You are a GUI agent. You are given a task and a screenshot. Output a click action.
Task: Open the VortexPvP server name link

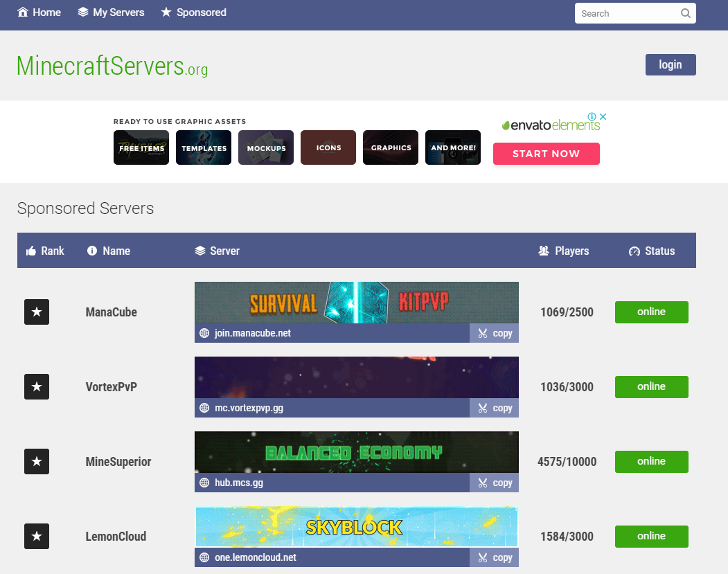112,387
